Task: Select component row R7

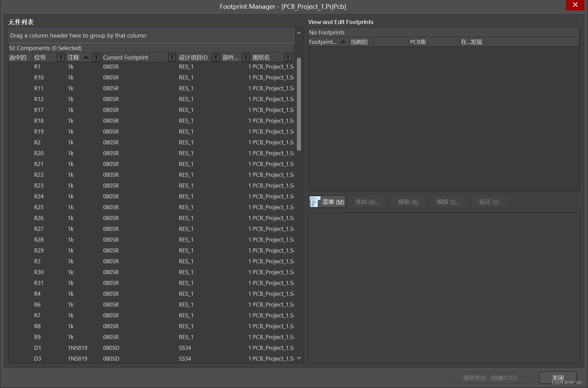Action: point(151,315)
